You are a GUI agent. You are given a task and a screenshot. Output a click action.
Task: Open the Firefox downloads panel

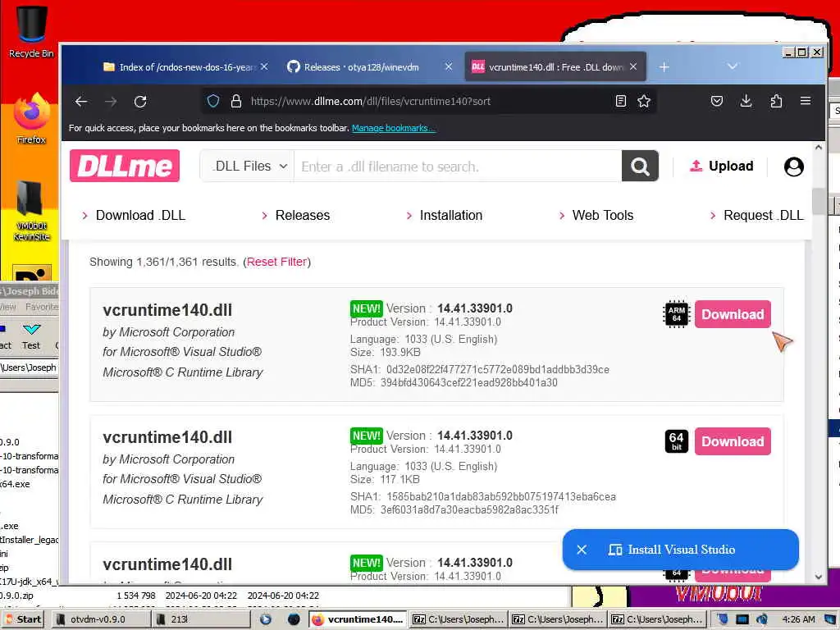pos(746,101)
